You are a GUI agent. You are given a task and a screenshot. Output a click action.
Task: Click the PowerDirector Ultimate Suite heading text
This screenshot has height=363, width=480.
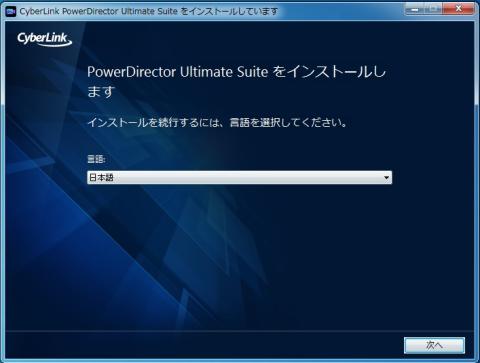click(x=236, y=81)
